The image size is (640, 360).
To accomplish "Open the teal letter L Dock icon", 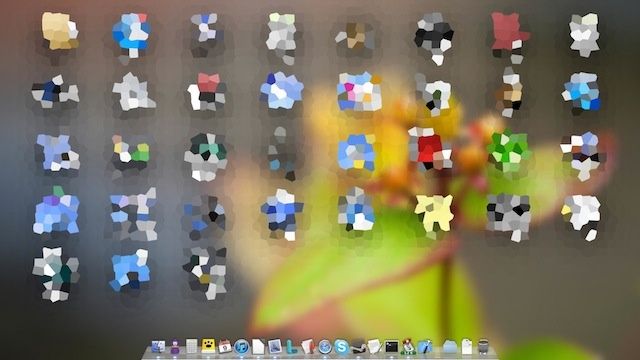I will 291,347.
